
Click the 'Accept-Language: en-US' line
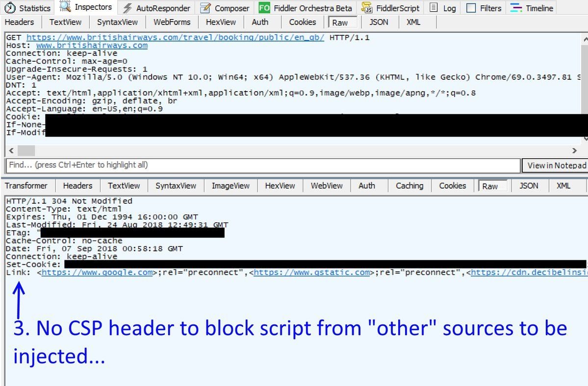84,109
